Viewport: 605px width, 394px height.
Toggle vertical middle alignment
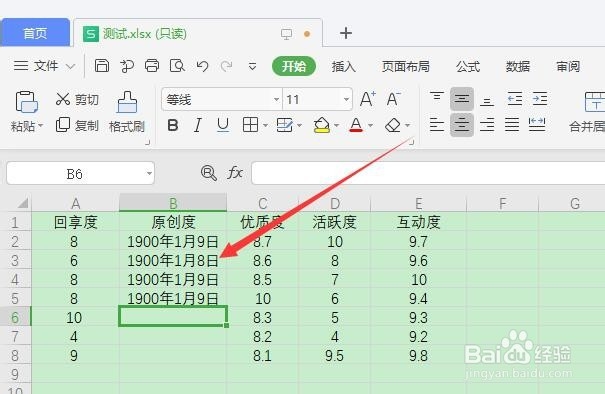tap(462, 99)
